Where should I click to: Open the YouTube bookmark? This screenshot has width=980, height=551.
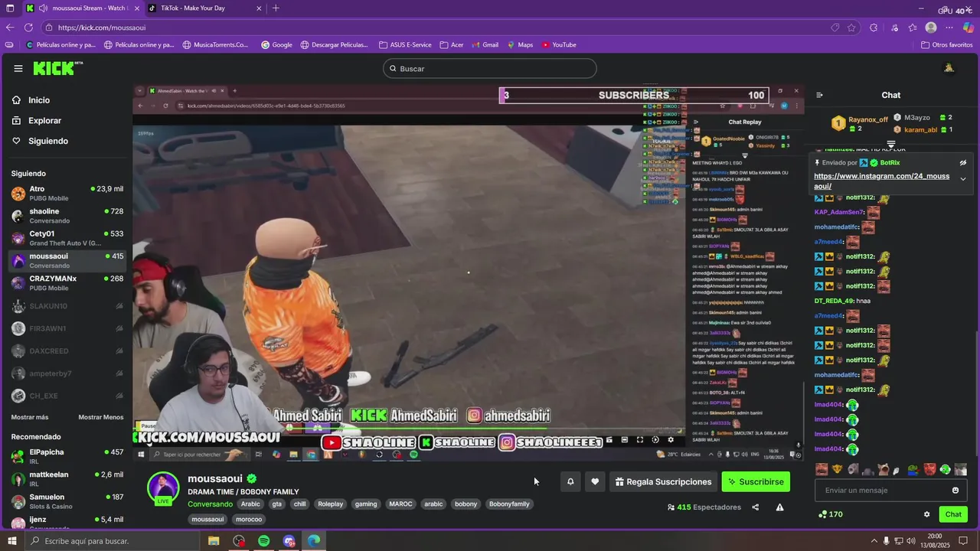(559, 45)
